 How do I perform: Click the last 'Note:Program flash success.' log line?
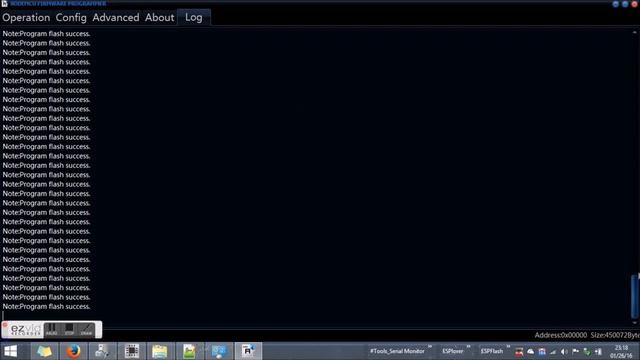tap(46, 307)
